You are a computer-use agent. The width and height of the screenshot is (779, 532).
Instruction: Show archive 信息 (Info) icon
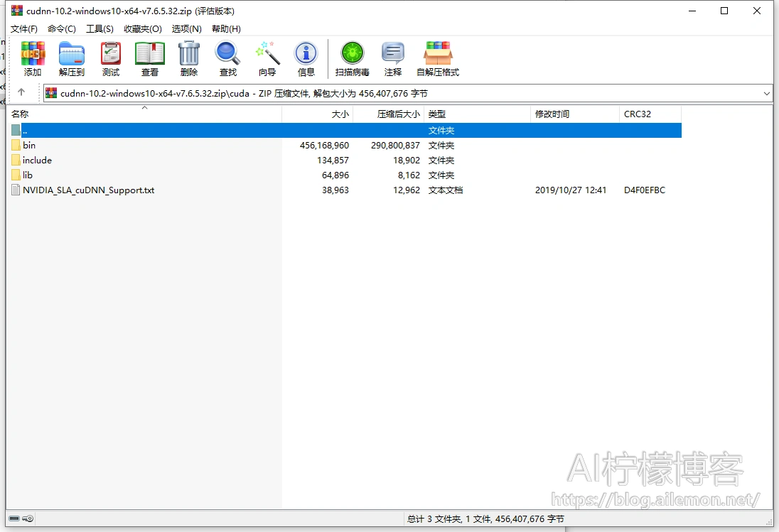coord(306,53)
